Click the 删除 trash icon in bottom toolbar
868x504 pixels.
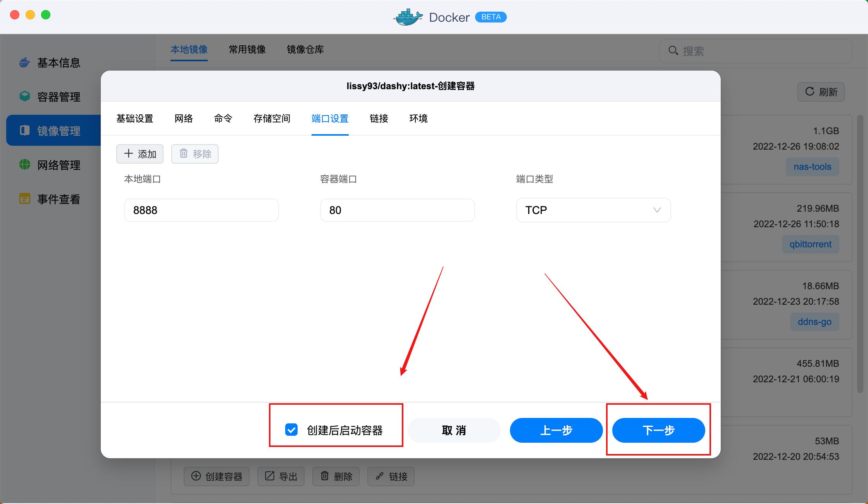pos(325,476)
